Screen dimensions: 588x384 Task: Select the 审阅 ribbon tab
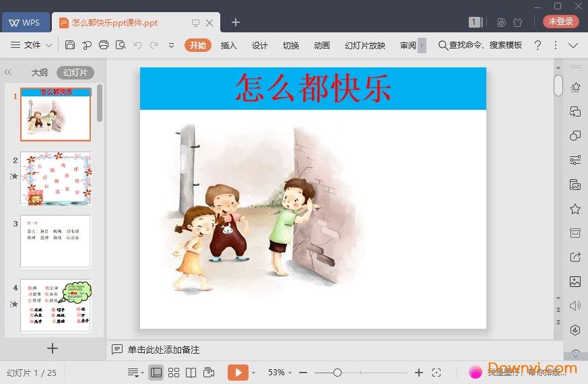tap(408, 45)
